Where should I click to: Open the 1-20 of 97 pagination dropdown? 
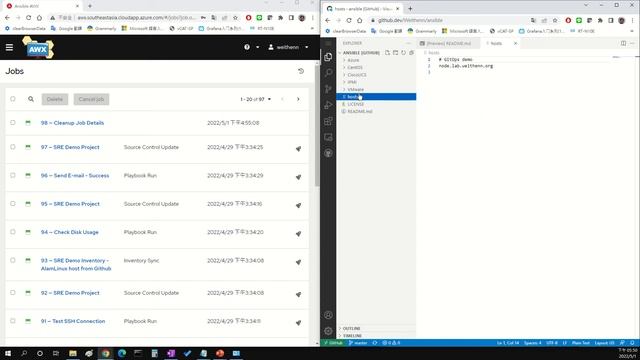pos(256,99)
